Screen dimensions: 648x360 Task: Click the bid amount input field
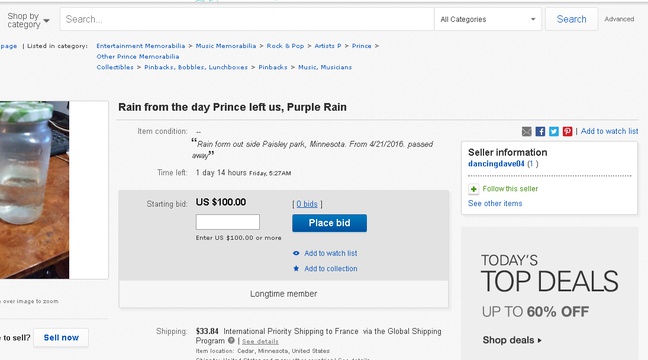[x=228, y=222]
